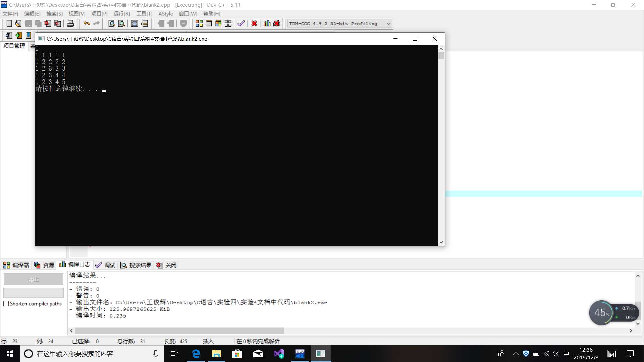Click the Replace toolbar icon

121,24
